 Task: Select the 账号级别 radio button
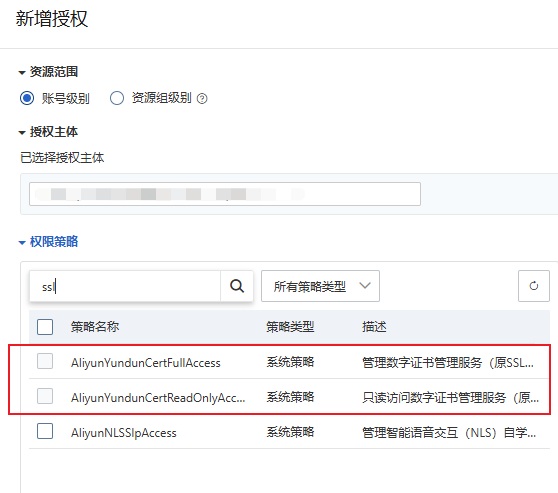point(27,98)
